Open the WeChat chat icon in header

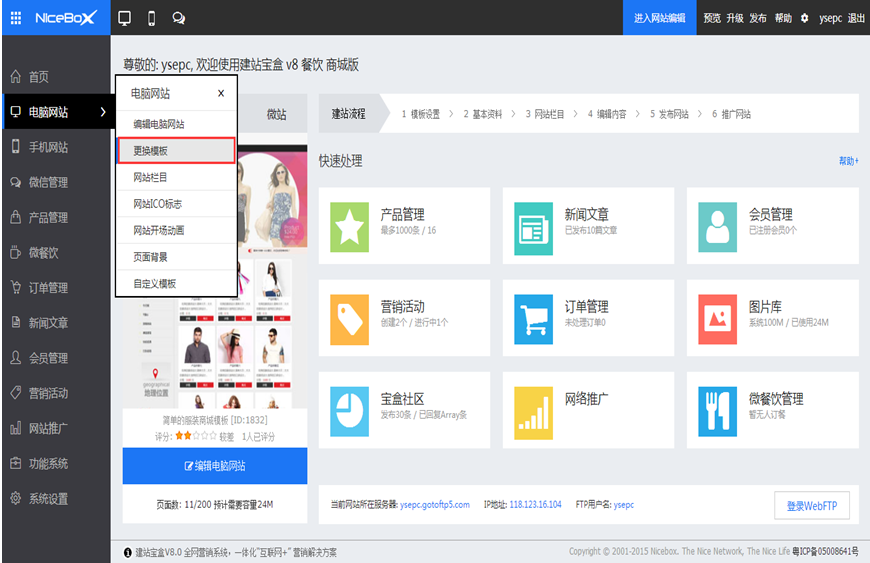click(178, 18)
